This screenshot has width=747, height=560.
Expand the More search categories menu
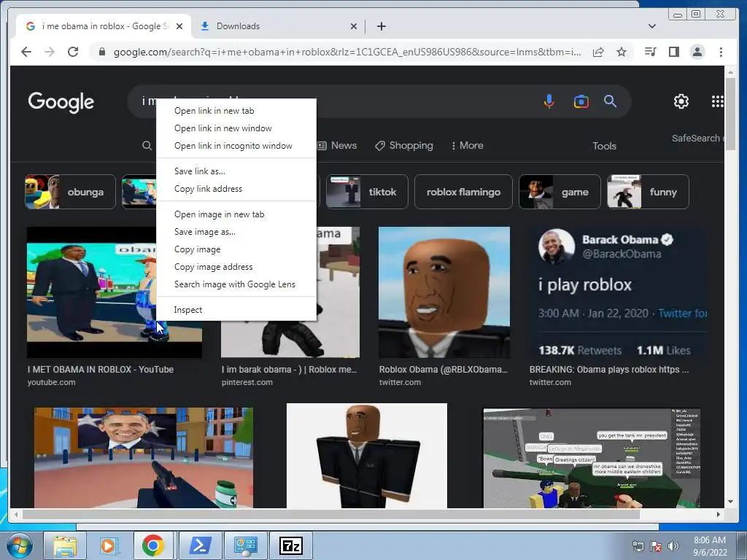(x=468, y=146)
